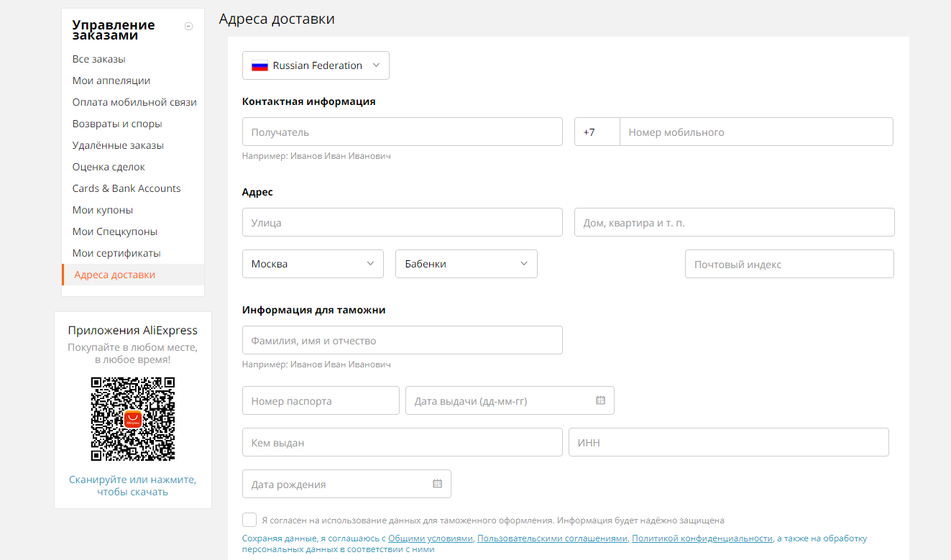951x560 pixels.
Task: Open Возвраты и споры
Action: pyautogui.click(x=117, y=124)
